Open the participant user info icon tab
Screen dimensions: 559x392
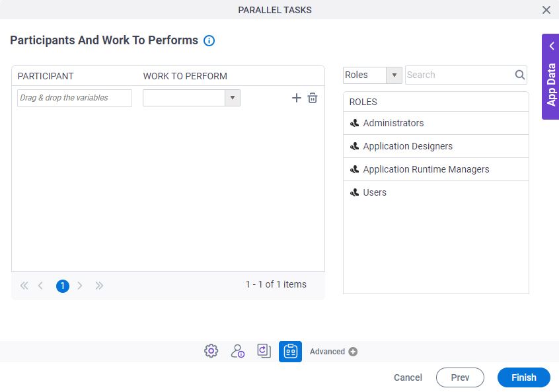237,351
